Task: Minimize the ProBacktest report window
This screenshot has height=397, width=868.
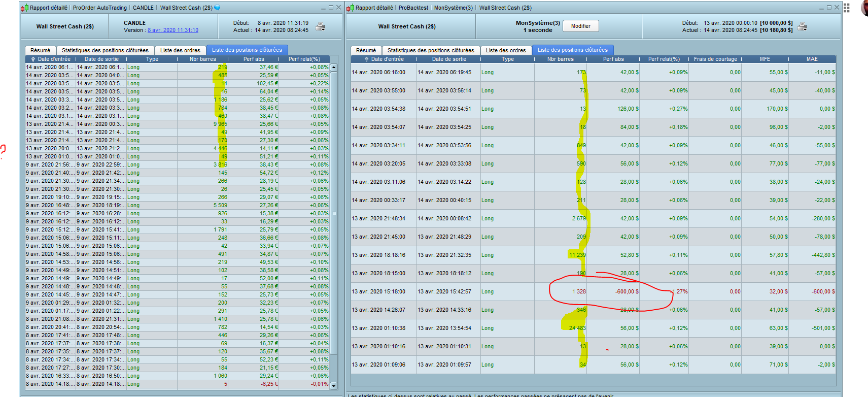Action: 822,8
